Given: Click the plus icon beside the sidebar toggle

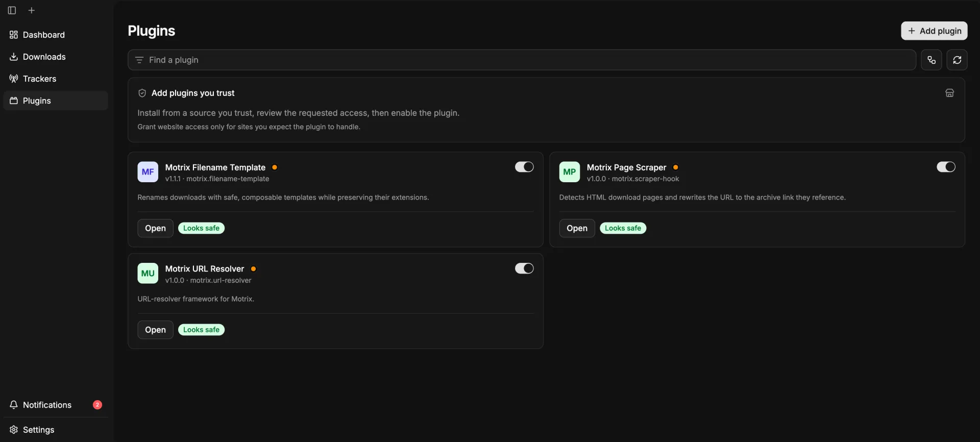Looking at the screenshot, I should [32, 10].
